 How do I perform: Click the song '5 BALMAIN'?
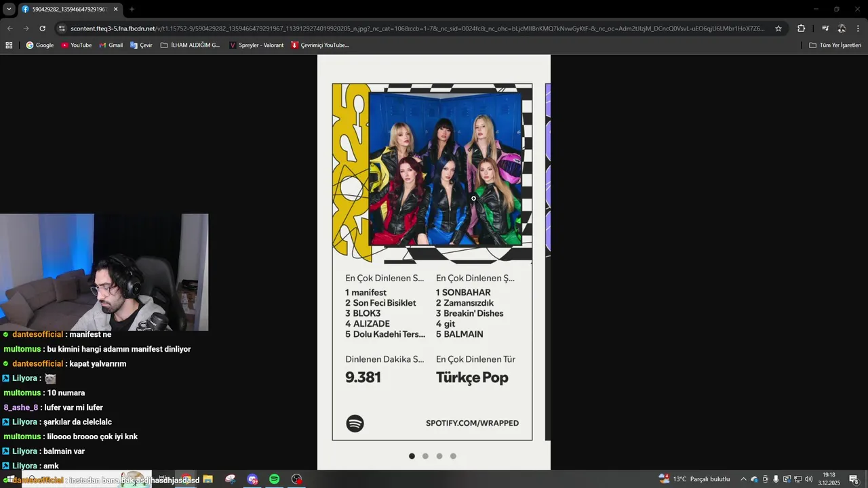pyautogui.click(x=459, y=334)
